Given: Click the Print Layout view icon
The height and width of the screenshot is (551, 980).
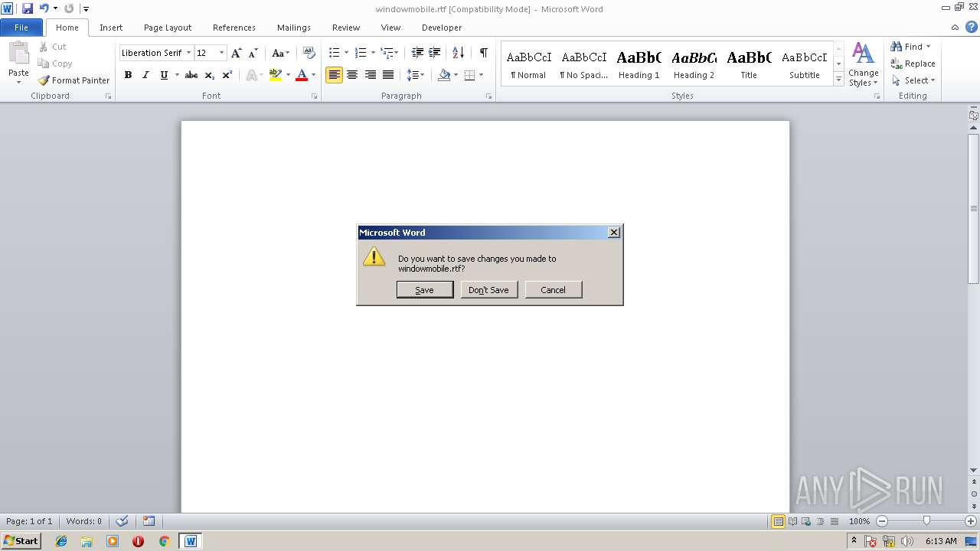Looking at the screenshot, I should coord(778,521).
